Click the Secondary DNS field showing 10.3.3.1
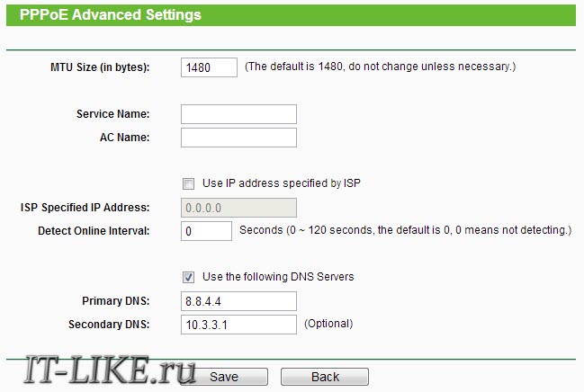584x392 pixels. click(x=238, y=325)
